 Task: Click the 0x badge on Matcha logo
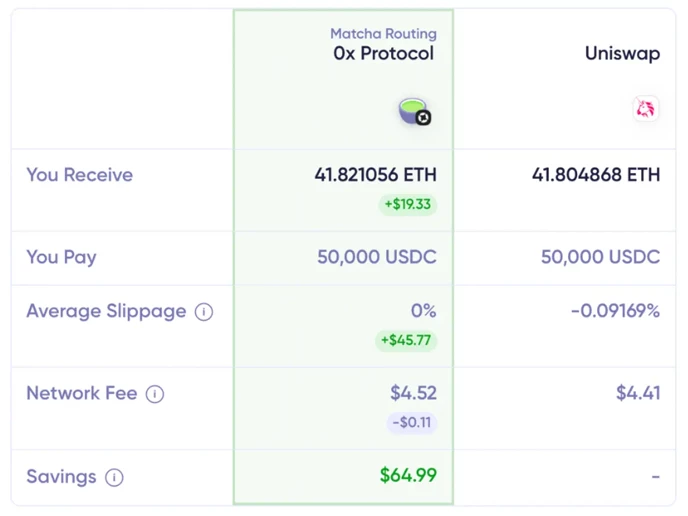pos(423,118)
